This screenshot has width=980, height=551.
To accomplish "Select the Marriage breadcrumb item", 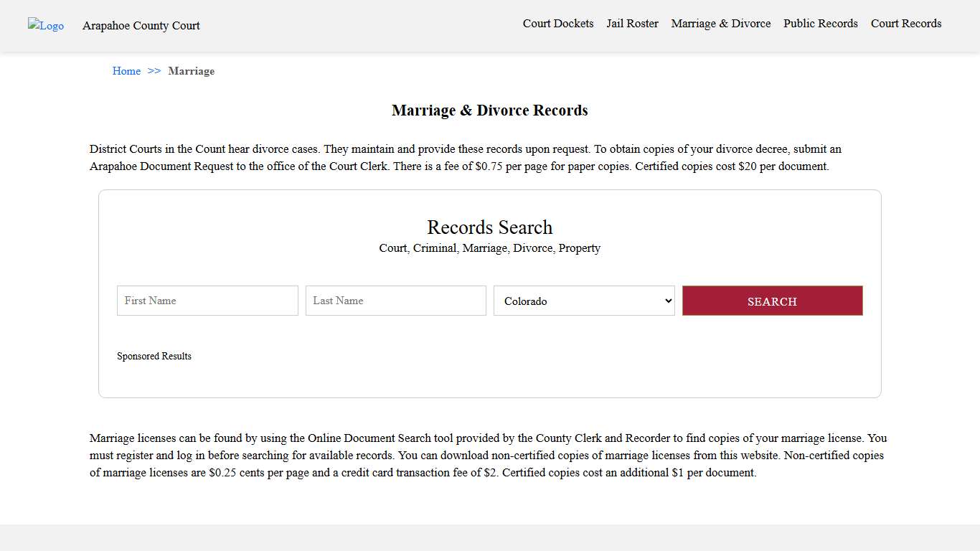I will coord(191,71).
